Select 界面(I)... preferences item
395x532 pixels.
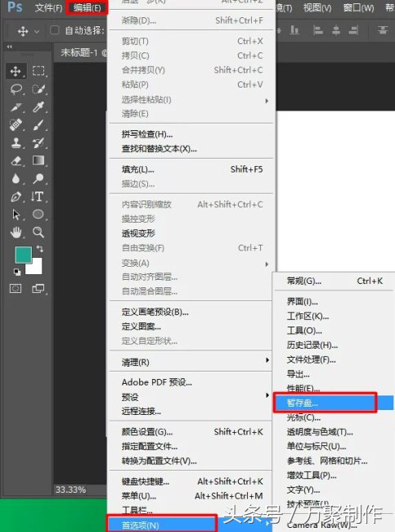334,301
